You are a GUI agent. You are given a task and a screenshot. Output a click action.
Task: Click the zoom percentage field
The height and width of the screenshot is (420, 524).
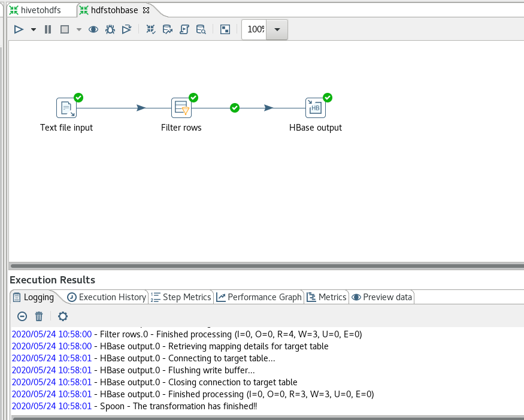tap(255, 29)
